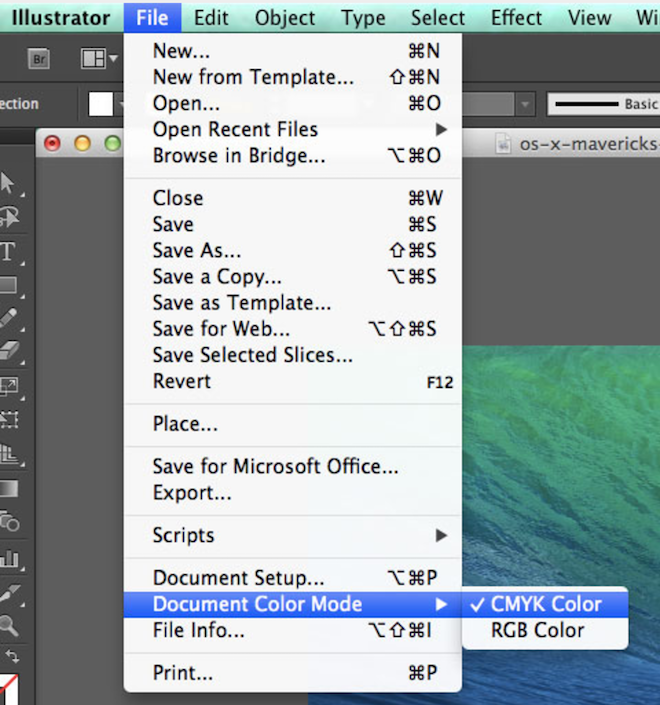Expand the Document Color Mode submenu
The image size is (660, 705).
(293, 604)
